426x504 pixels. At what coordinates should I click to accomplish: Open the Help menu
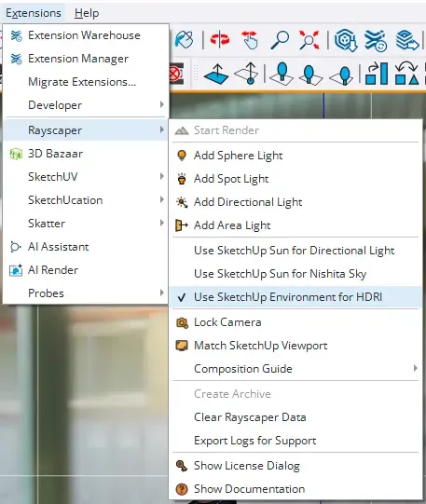(x=87, y=13)
